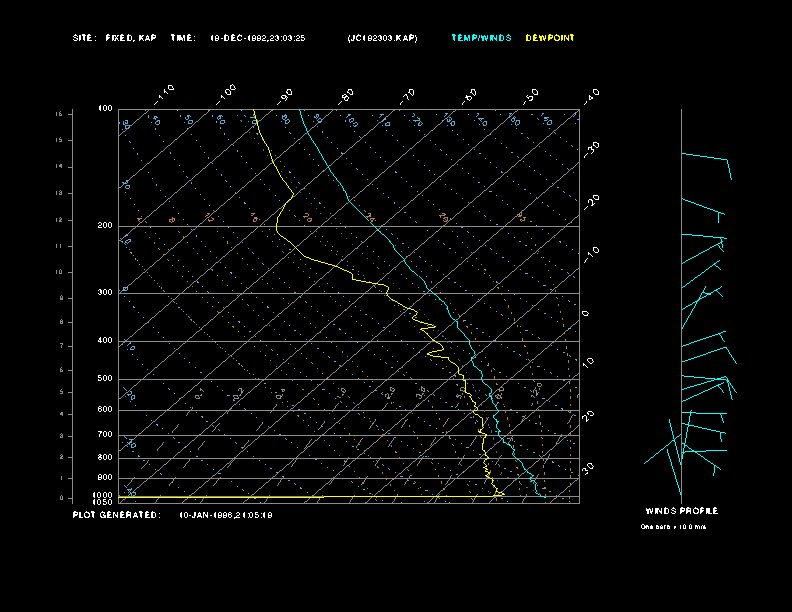Click the WINDS PROFILE caption
Image resolution: width=792 pixels, height=612 pixels.
682,511
